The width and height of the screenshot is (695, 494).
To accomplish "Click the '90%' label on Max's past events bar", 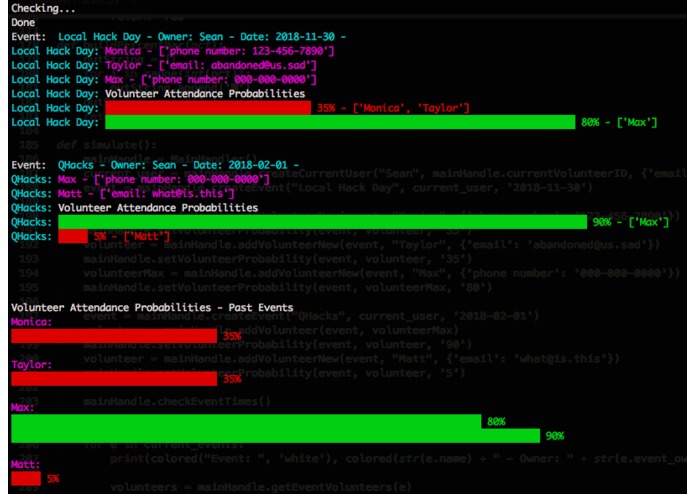I will (555, 436).
